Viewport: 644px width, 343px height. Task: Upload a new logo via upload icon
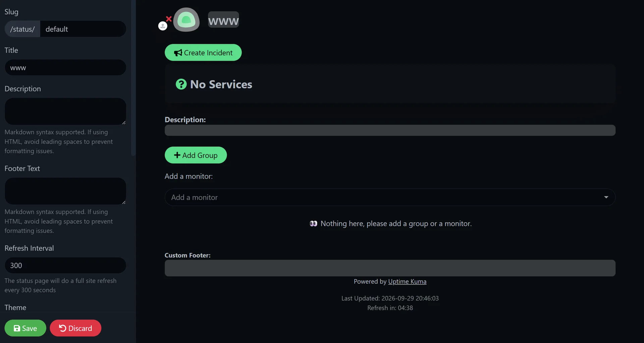[163, 26]
